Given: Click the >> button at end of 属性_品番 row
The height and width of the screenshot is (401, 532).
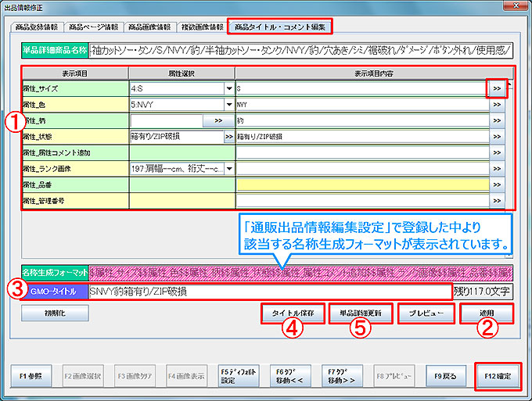Looking at the screenshot, I should 497,184.
